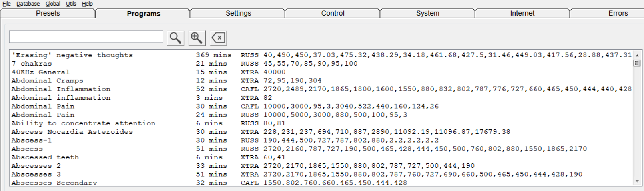Show the Errors tab

click(x=618, y=14)
